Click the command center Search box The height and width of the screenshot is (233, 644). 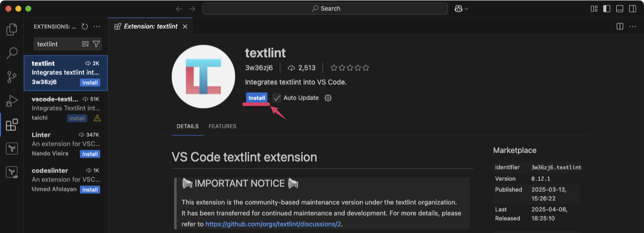326,8
